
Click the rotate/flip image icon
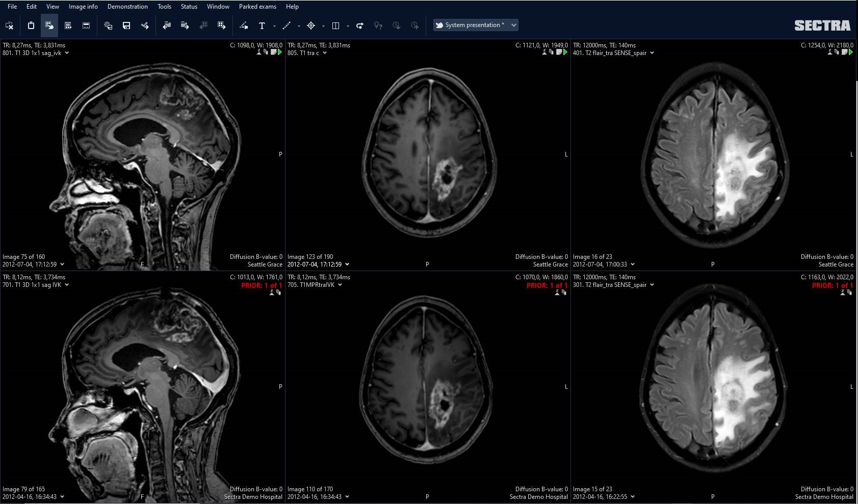point(360,25)
